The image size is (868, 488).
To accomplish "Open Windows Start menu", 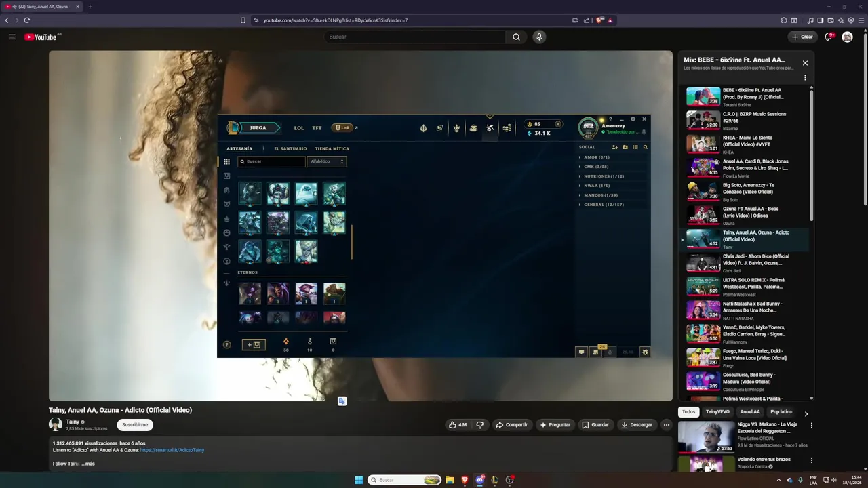I will pos(359,480).
